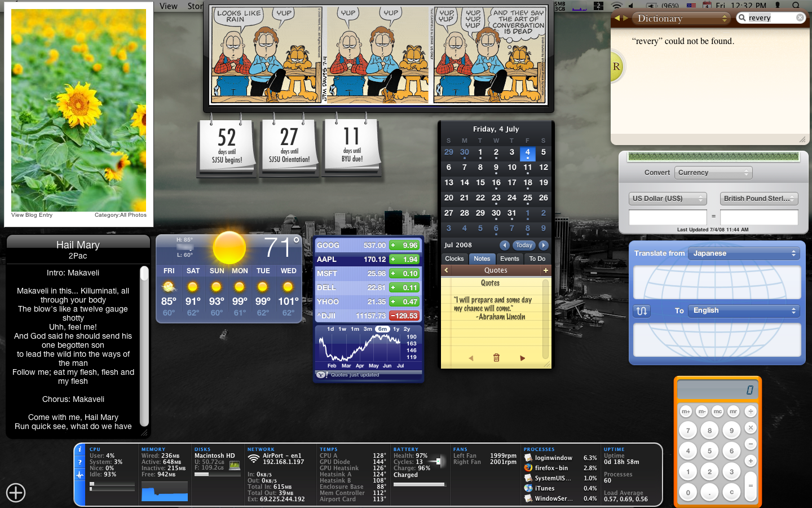Toggle GOOG change display with 9.96 badge

[404, 246]
